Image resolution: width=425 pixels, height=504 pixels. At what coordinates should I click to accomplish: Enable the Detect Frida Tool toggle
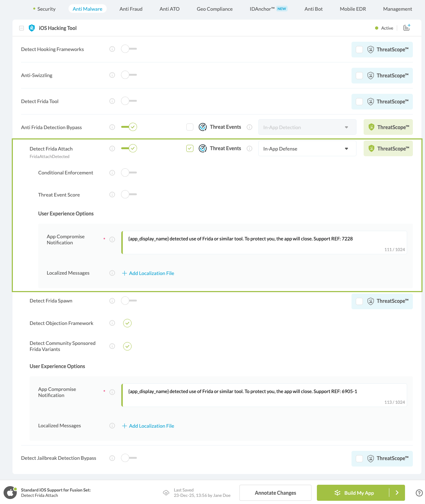[x=128, y=101]
